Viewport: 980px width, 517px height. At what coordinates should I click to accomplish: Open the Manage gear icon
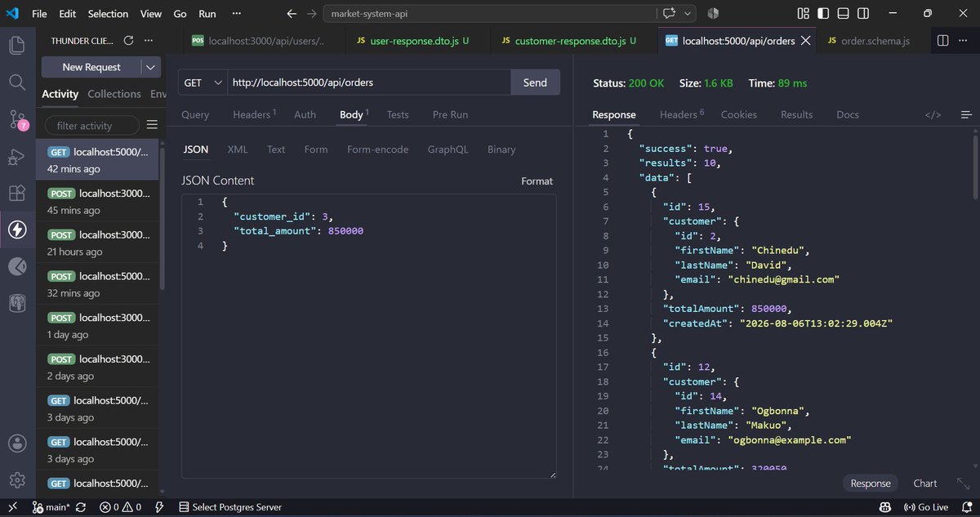(17, 479)
